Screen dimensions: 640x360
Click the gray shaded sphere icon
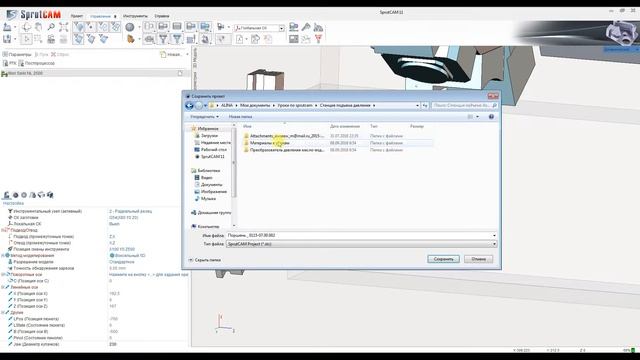130,27
